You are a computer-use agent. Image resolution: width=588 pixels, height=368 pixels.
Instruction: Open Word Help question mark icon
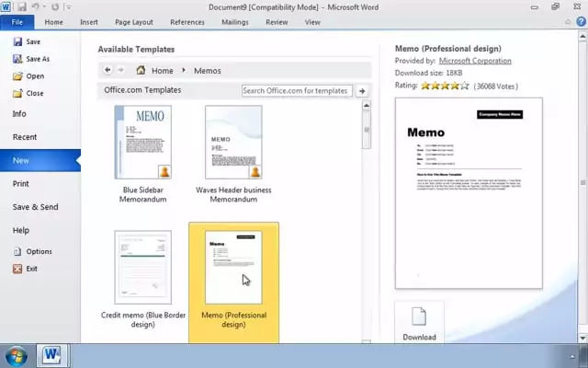click(582, 22)
